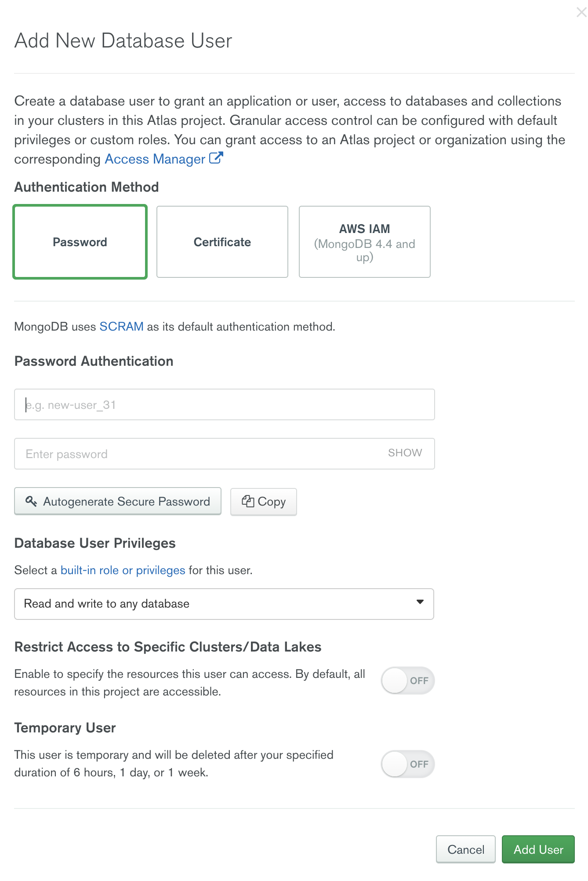Image resolution: width=588 pixels, height=881 pixels.
Task: Click the Add User button
Action: (x=538, y=849)
